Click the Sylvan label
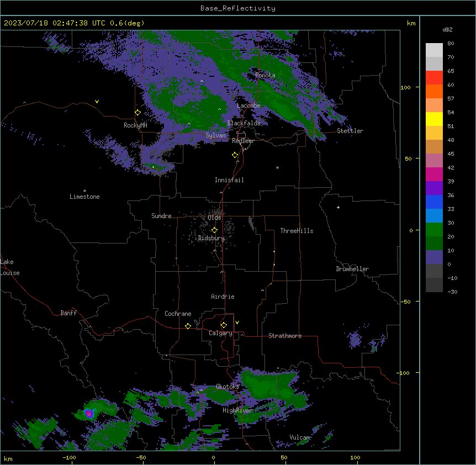Screen dimensions: 476x465 click(215, 135)
